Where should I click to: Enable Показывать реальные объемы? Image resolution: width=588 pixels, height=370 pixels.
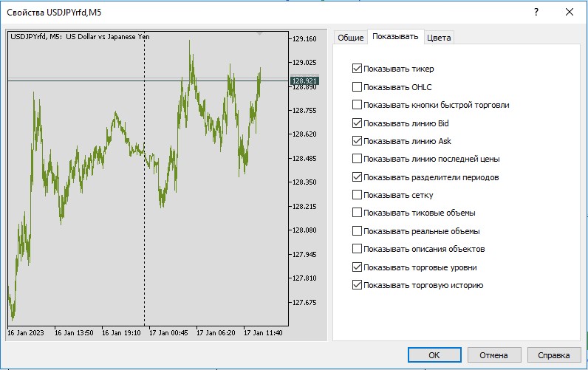click(357, 231)
